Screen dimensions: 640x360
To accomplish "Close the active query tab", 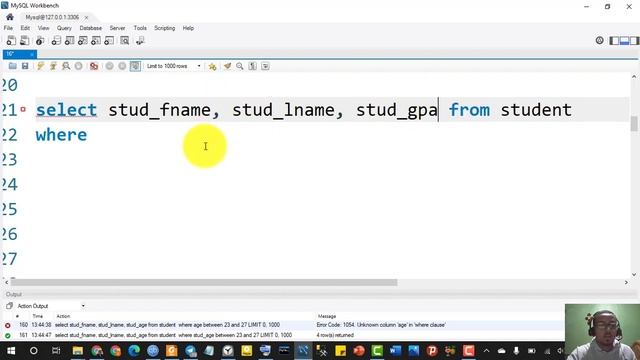I will click(31, 54).
